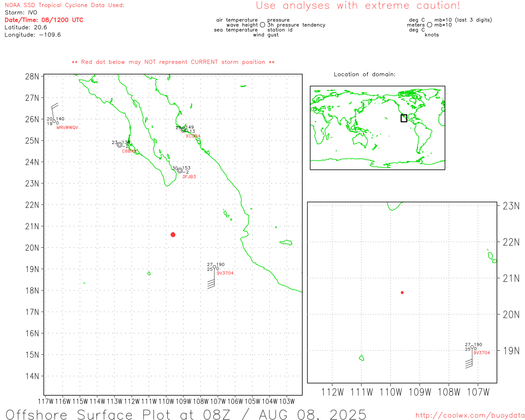This screenshot has width=525, height=420.
Task: Select the 9V3704 station circle on inset map
Action: point(472,347)
